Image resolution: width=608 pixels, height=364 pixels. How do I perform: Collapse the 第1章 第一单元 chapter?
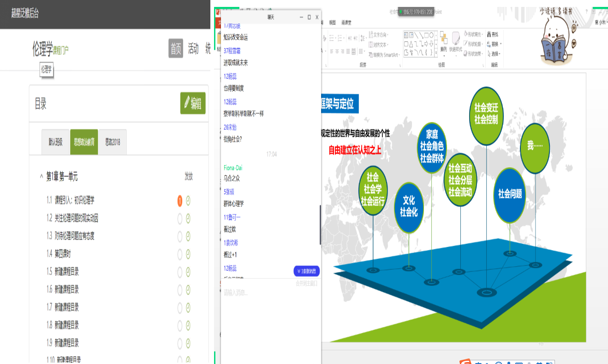42,176
